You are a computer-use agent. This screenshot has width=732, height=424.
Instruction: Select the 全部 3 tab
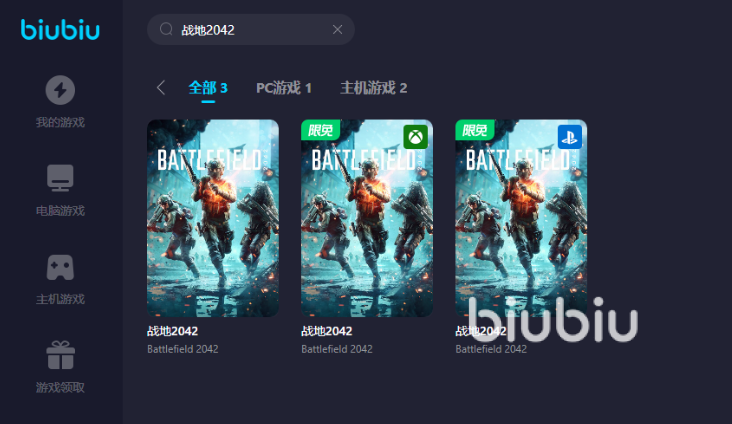208,88
